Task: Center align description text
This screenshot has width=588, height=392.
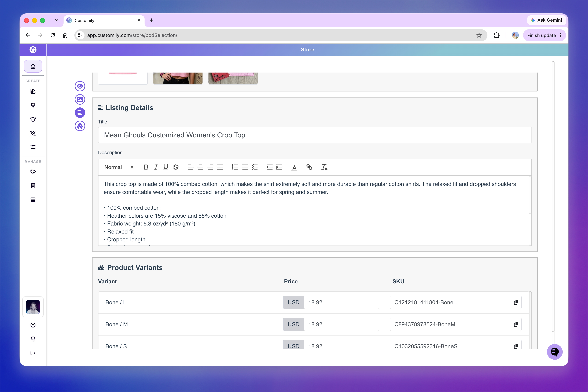Action: coord(200,167)
